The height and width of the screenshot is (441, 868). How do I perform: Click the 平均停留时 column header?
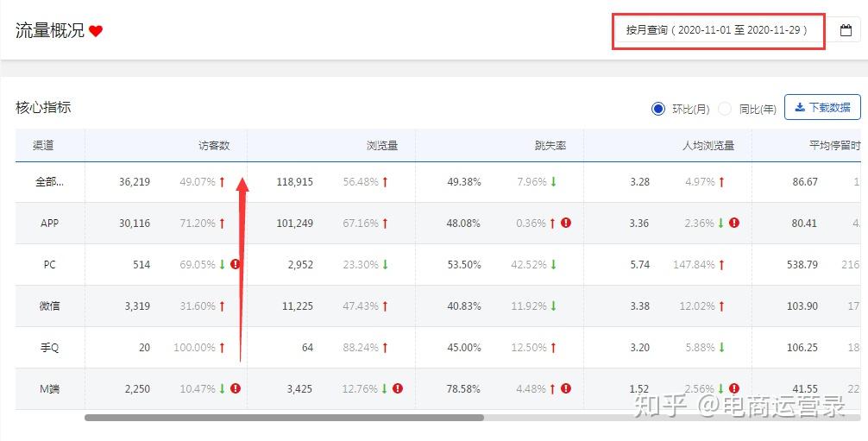click(835, 145)
